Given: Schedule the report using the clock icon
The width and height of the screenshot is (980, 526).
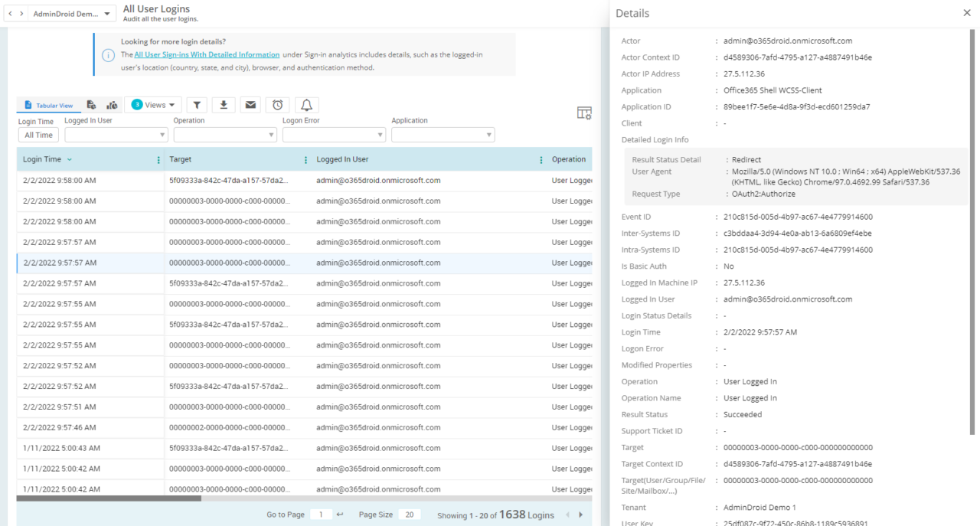Looking at the screenshot, I should (x=277, y=105).
